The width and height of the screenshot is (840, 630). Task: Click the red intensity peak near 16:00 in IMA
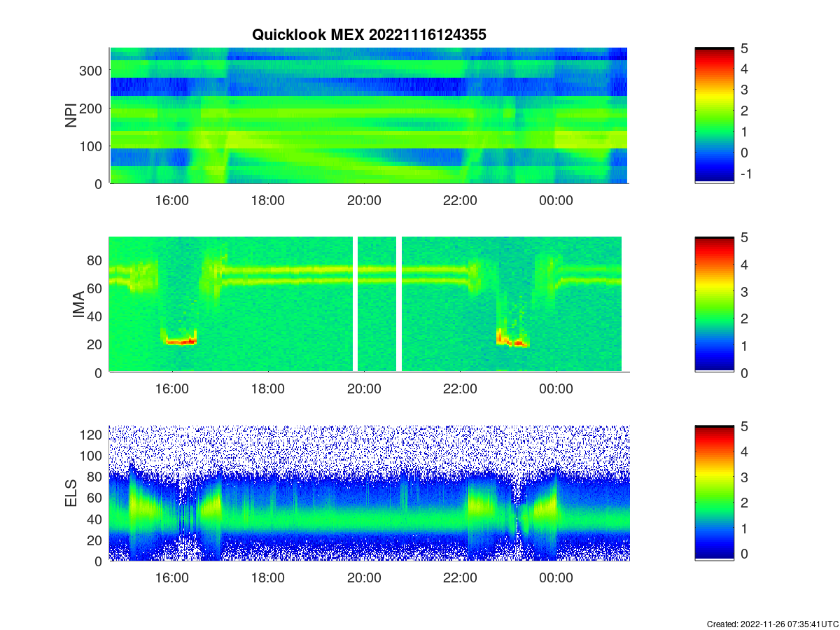click(x=179, y=342)
